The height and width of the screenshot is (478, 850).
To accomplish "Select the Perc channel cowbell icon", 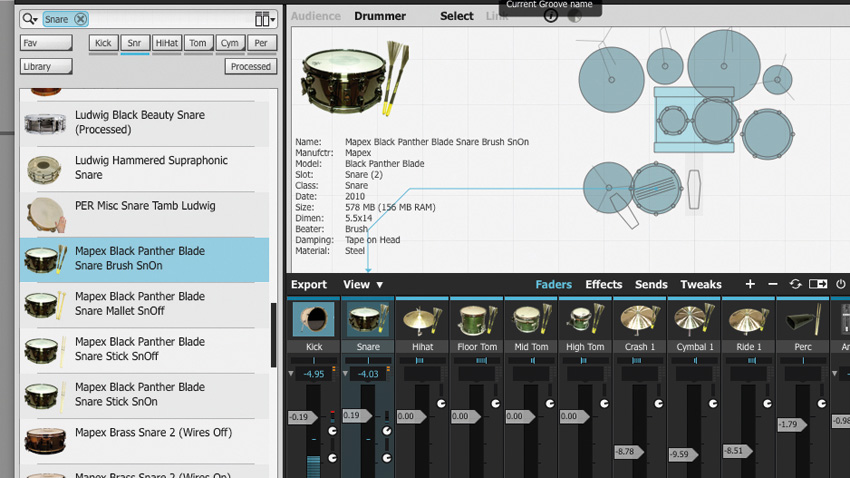I will coord(803,320).
